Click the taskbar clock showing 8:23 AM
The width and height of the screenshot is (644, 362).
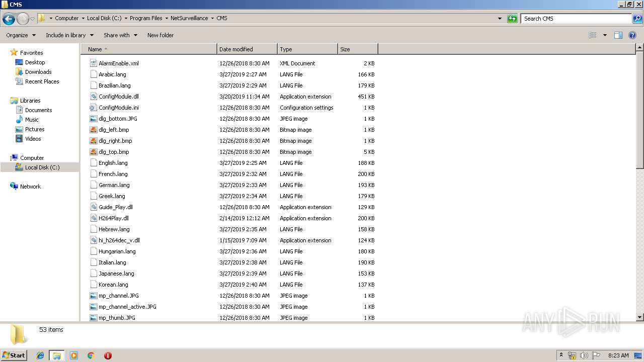[618, 355]
